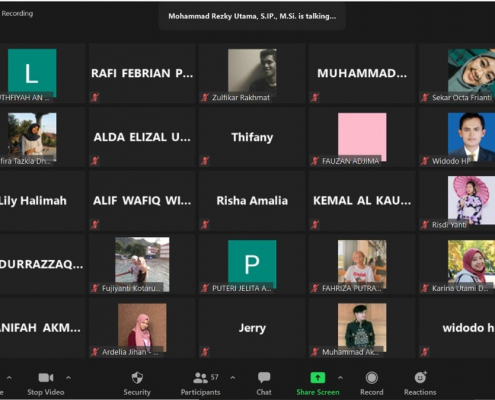495x400 pixels.
Task: Select Muhammad Ak's profile photo
Action: [362, 327]
